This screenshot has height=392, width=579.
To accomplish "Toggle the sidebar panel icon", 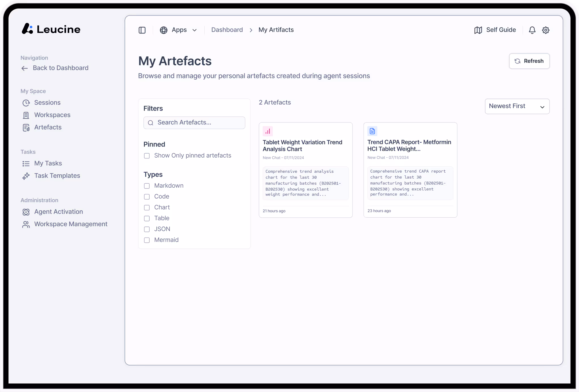I will tap(142, 30).
